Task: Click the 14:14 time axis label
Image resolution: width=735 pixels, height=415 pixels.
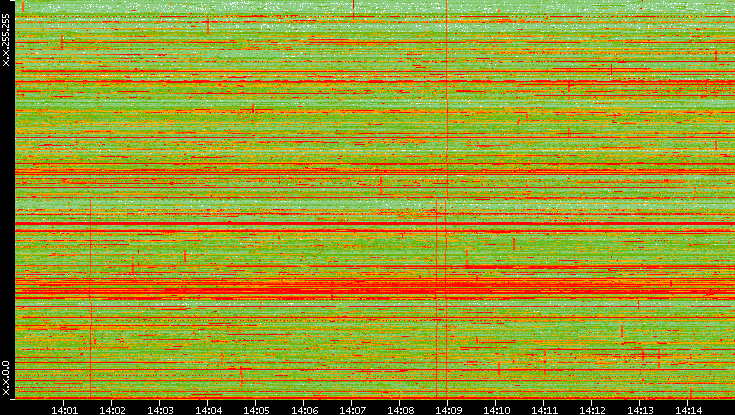Action: [688, 410]
